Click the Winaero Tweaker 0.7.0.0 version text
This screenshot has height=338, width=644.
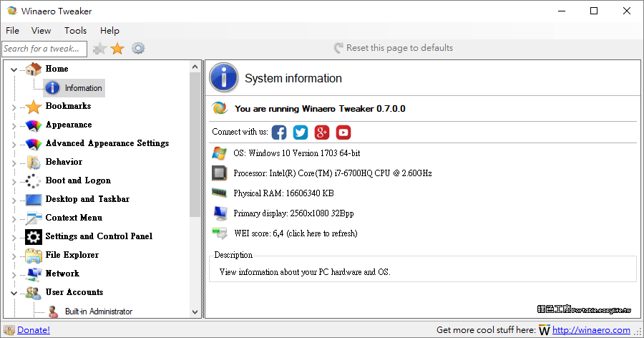pos(320,109)
